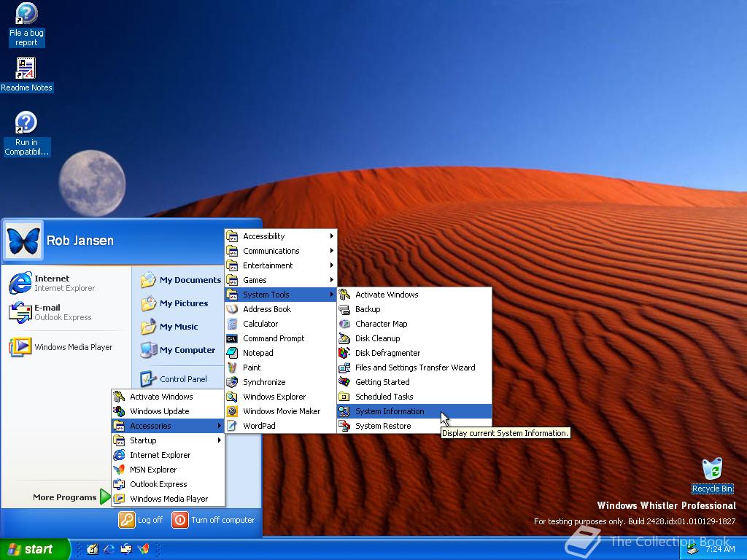Expand the Startup submenu
Viewport: 747px width, 560px height.
pos(168,440)
